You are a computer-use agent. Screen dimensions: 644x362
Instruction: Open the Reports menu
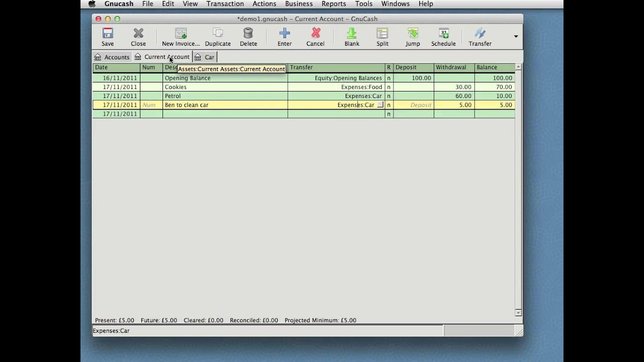pos(334,4)
